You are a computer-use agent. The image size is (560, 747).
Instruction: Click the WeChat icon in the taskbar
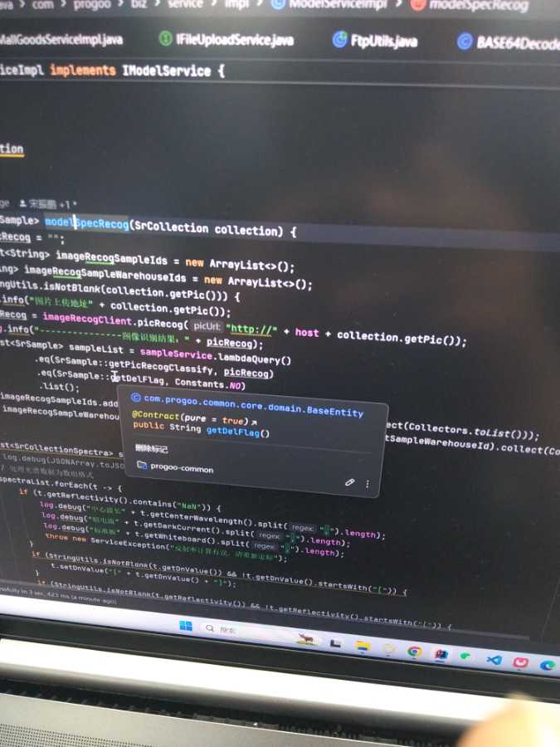point(467,657)
